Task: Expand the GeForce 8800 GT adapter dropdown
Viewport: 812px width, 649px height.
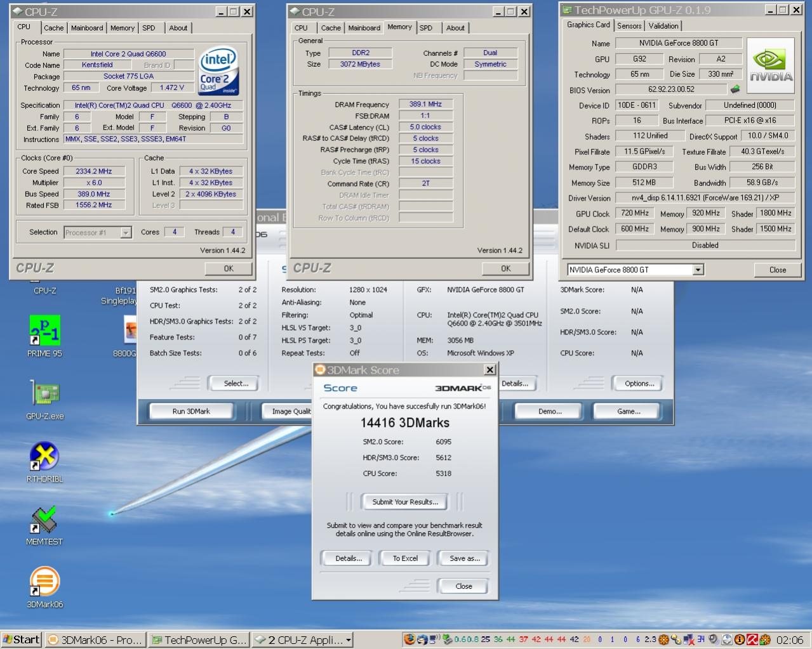Action: pyautogui.click(x=698, y=270)
